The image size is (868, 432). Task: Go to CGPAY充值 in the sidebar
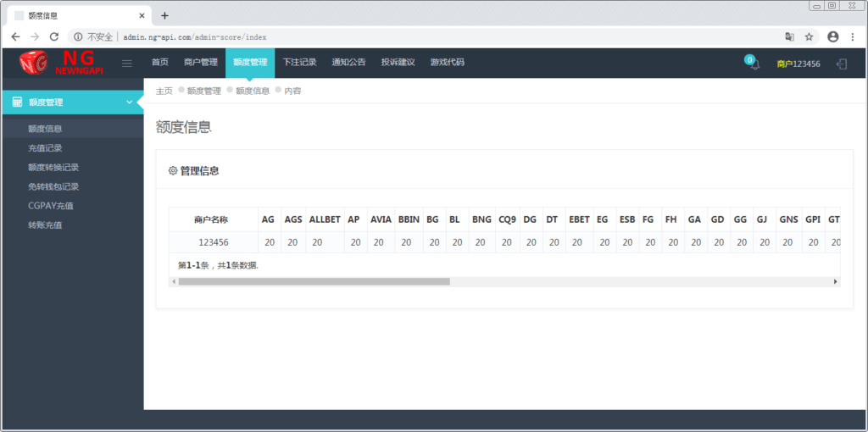click(x=51, y=206)
